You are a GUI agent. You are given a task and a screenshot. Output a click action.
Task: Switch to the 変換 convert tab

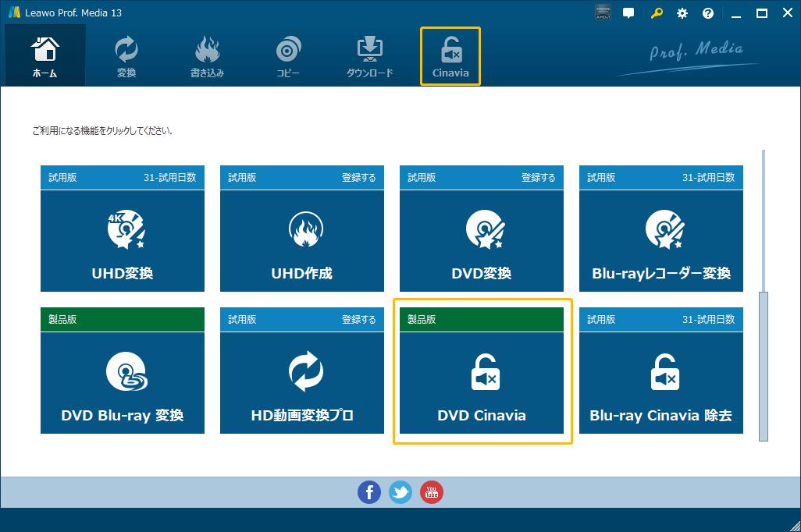pyautogui.click(x=126, y=56)
